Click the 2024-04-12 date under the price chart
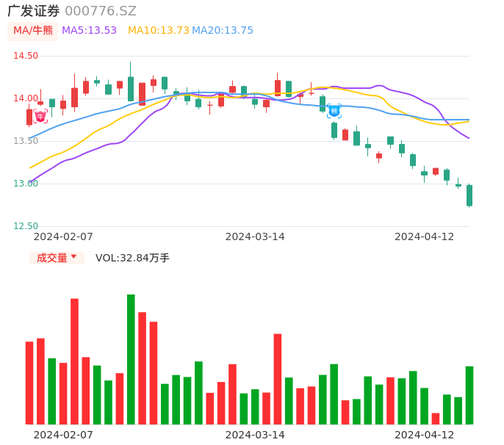Image resolution: width=504 pixels, height=445 pixels. point(425,236)
